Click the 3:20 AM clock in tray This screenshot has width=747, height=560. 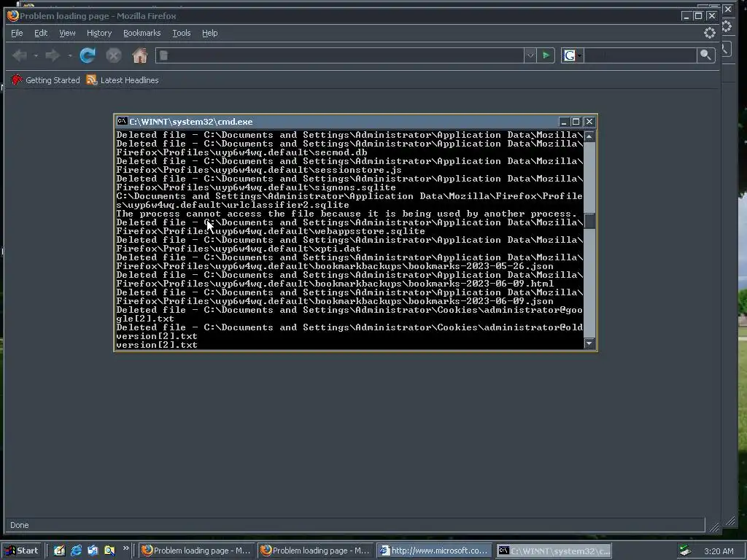point(719,551)
